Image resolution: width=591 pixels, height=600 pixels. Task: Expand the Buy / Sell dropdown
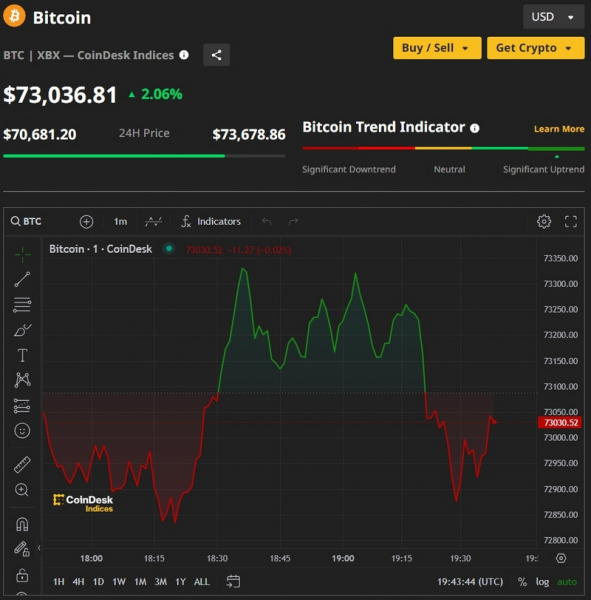437,48
